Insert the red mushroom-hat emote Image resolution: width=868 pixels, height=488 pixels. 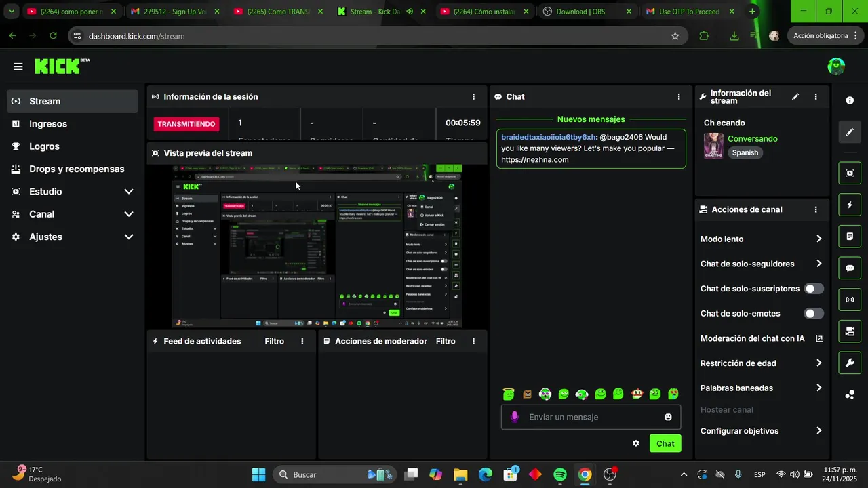click(637, 393)
